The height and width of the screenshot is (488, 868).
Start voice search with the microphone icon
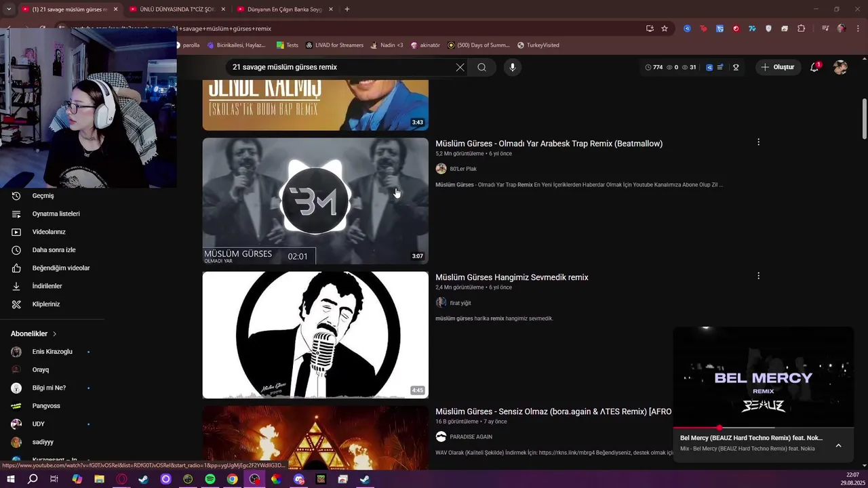(512, 67)
